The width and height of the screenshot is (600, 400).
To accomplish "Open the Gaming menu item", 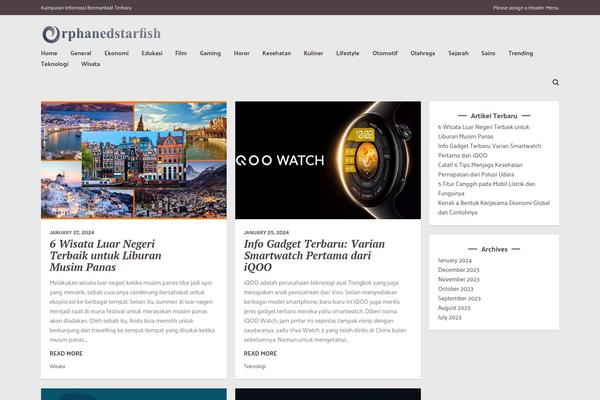I will coord(210,53).
